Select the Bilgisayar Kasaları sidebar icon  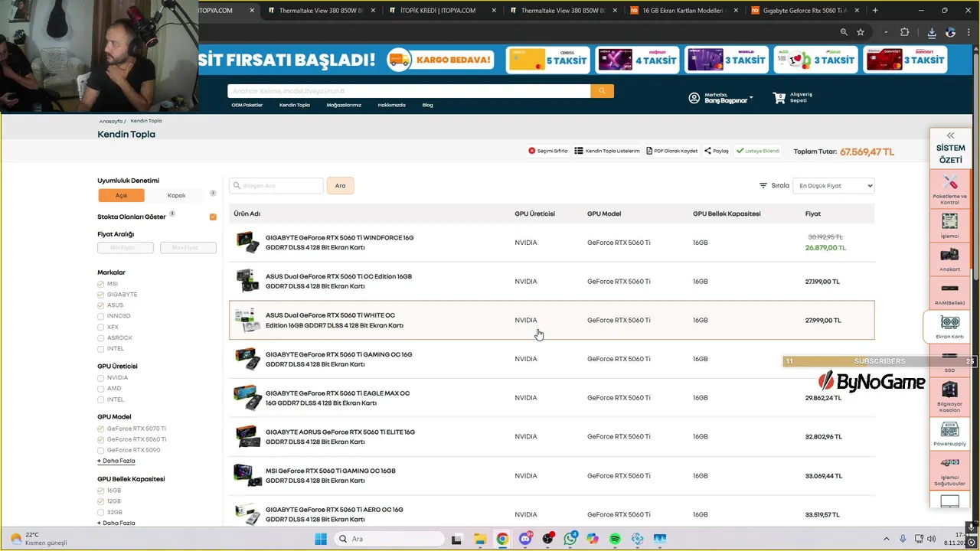[949, 397]
